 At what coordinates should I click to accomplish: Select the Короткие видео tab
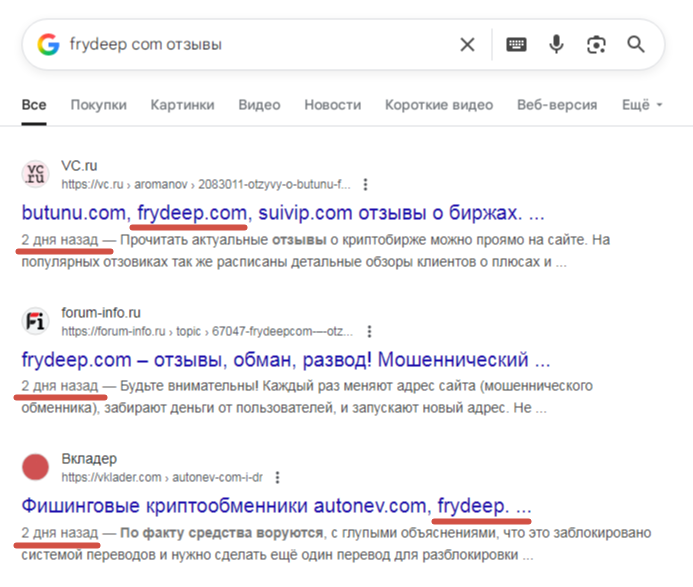439,105
